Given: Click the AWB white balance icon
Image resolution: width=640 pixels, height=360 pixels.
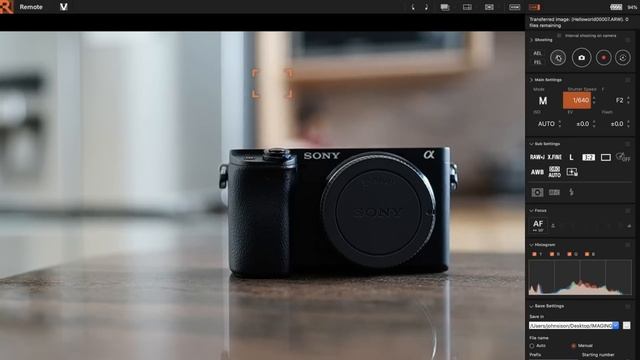Looking at the screenshot, I should (537, 172).
